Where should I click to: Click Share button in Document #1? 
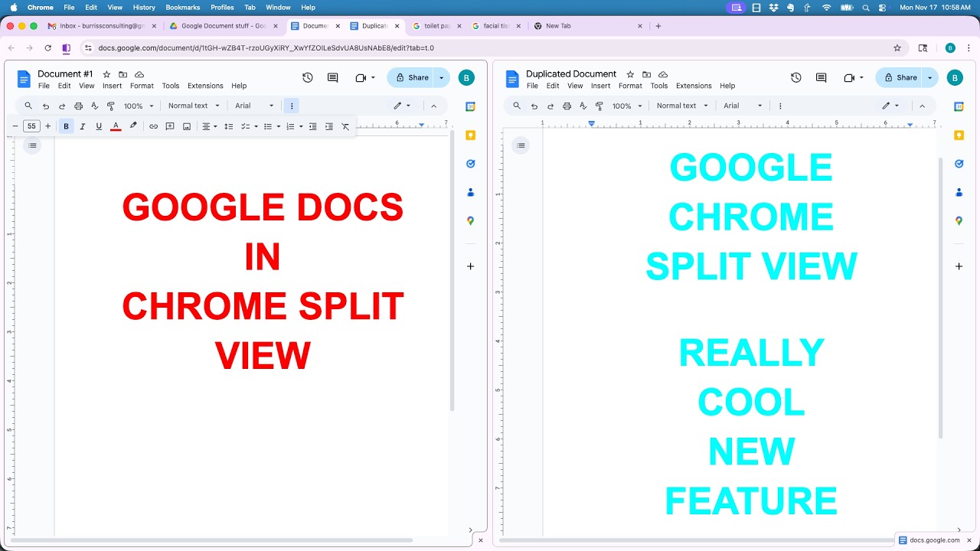click(411, 77)
